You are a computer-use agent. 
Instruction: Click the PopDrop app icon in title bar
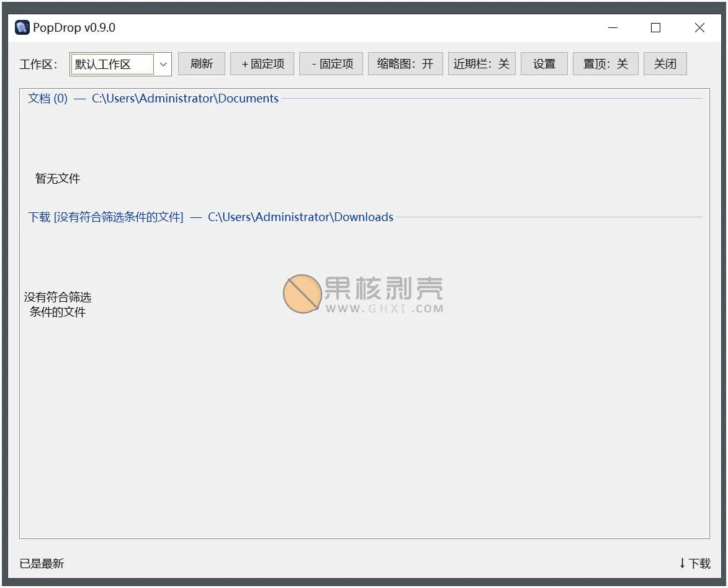pos(22,27)
